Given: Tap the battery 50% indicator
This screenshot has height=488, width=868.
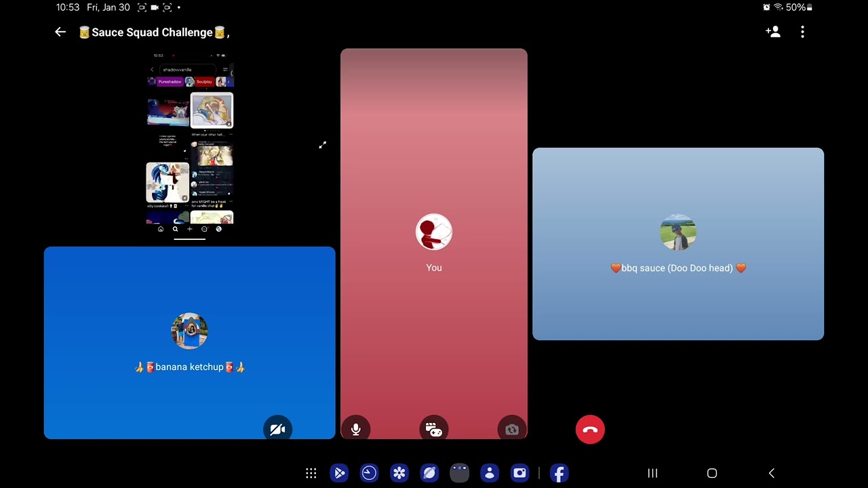Looking at the screenshot, I should click(799, 7).
